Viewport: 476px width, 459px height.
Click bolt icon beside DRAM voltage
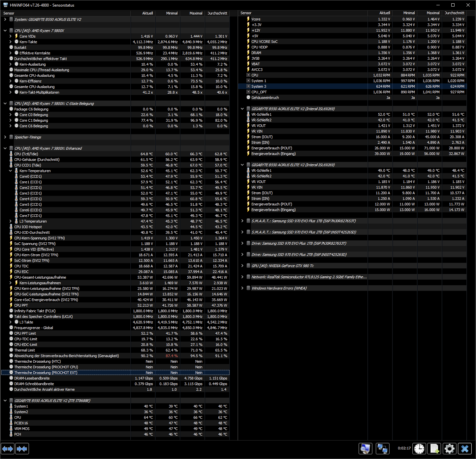[248, 53]
